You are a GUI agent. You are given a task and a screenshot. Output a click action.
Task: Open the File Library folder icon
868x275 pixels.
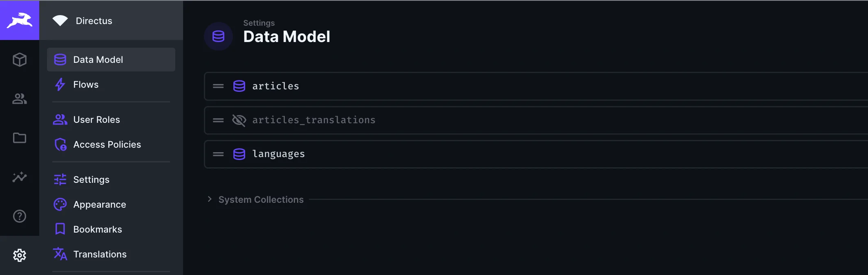20,138
